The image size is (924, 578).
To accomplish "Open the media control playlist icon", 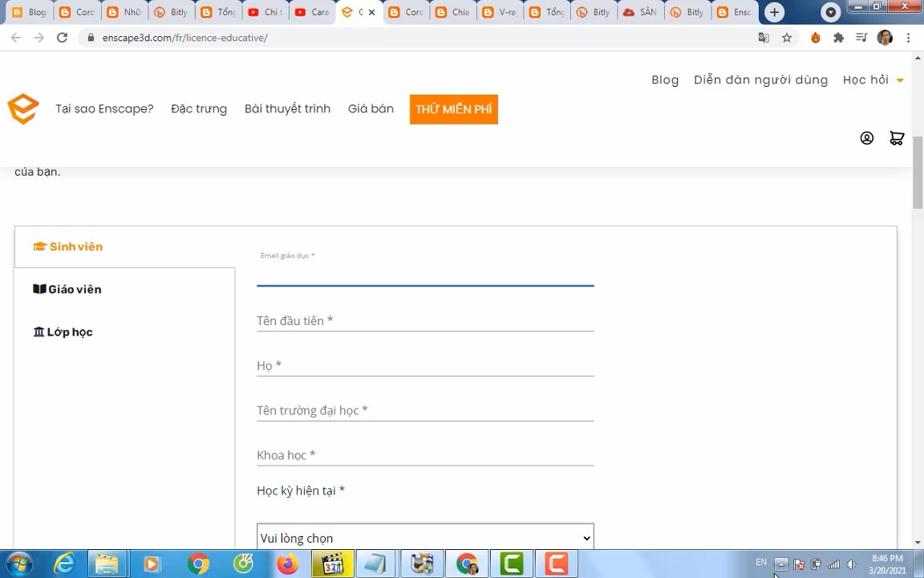I will pyautogui.click(x=861, y=38).
